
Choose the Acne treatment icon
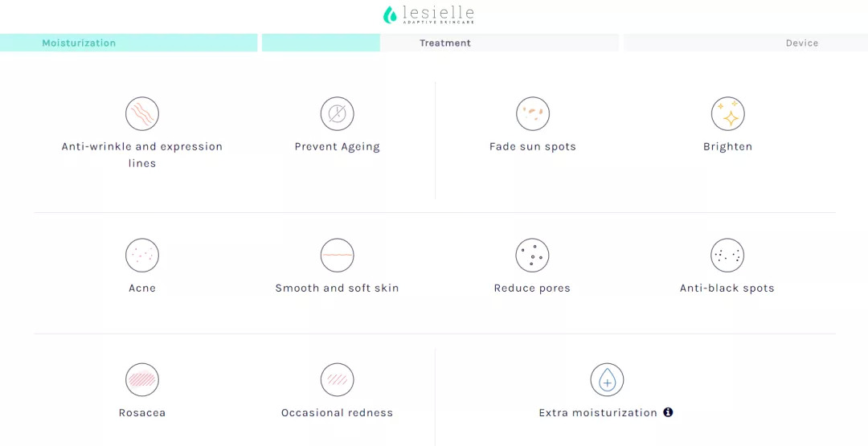click(x=142, y=256)
